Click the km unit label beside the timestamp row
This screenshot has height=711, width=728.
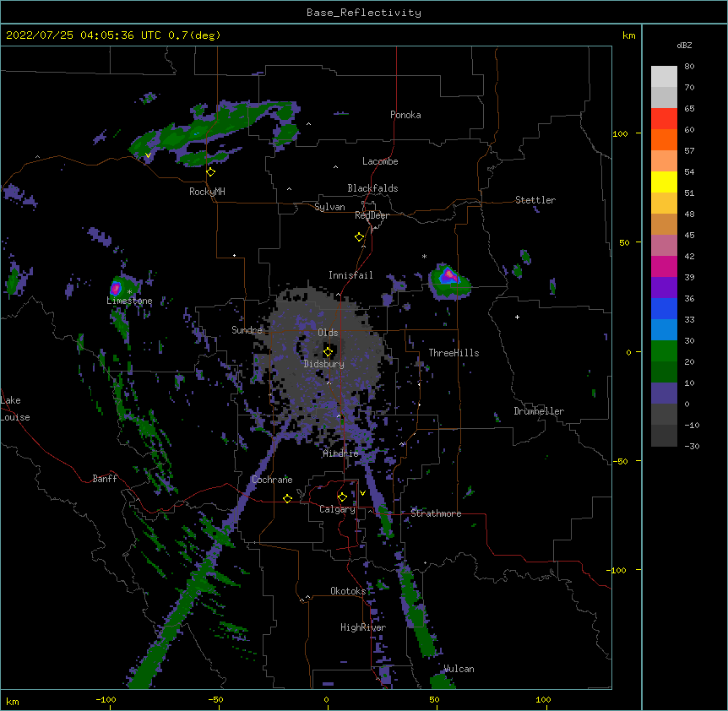pos(629,35)
